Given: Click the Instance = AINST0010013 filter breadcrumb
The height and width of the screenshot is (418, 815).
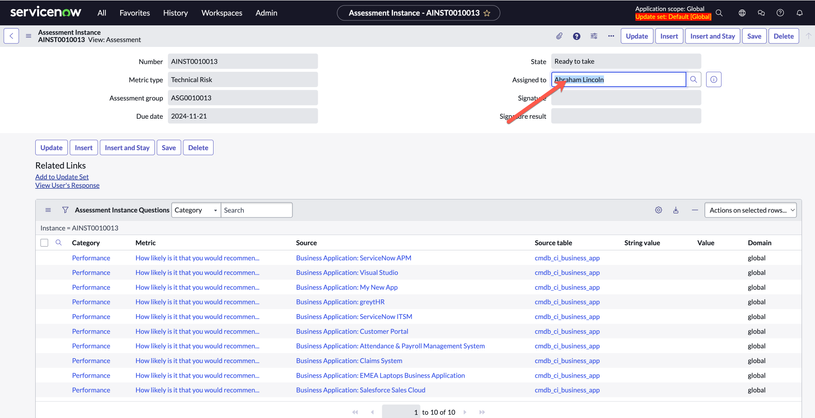Looking at the screenshot, I should tap(80, 228).
